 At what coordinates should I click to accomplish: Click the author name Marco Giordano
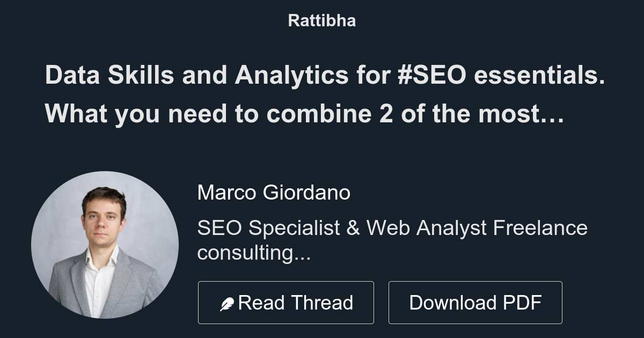pos(274,192)
